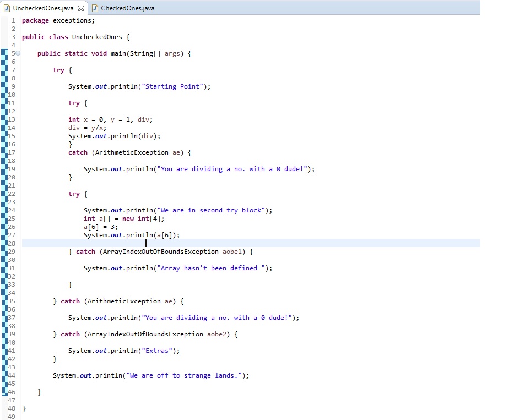Viewport: 509px width, 420px height.
Task: Click the catch keyword on line 35
Action: coord(70,301)
